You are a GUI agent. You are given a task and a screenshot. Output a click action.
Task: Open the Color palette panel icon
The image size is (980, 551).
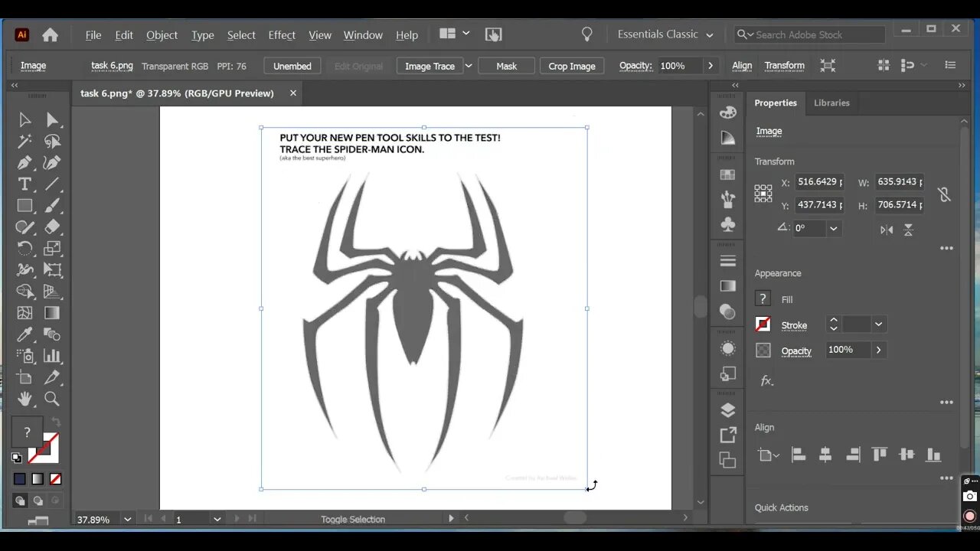[728, 112]
